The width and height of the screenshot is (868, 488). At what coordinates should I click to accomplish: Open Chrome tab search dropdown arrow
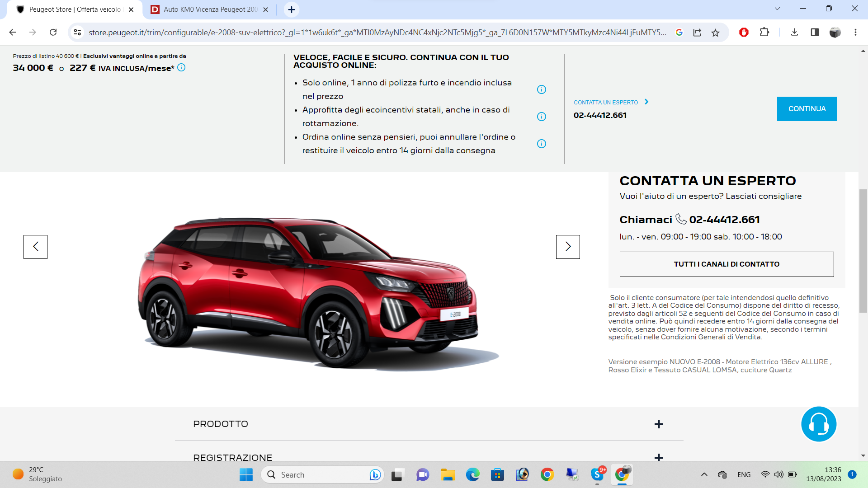pos(777,9)
